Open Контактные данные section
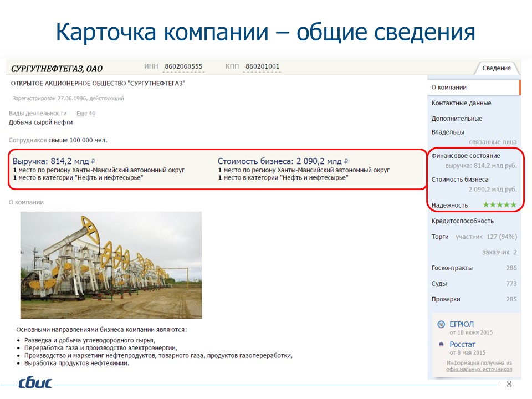The height and width of the screenshot is (399, 532). pos(461,103)
